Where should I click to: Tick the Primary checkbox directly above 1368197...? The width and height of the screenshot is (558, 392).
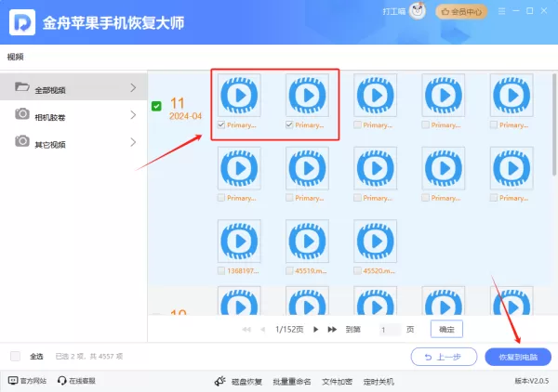tap(221, 198)
